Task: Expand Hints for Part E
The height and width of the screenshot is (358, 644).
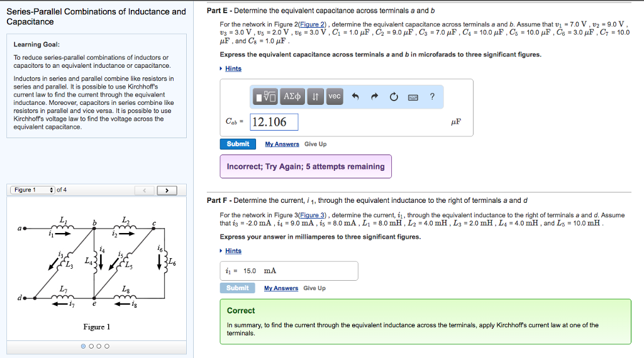Action: [x=233, y=69]
